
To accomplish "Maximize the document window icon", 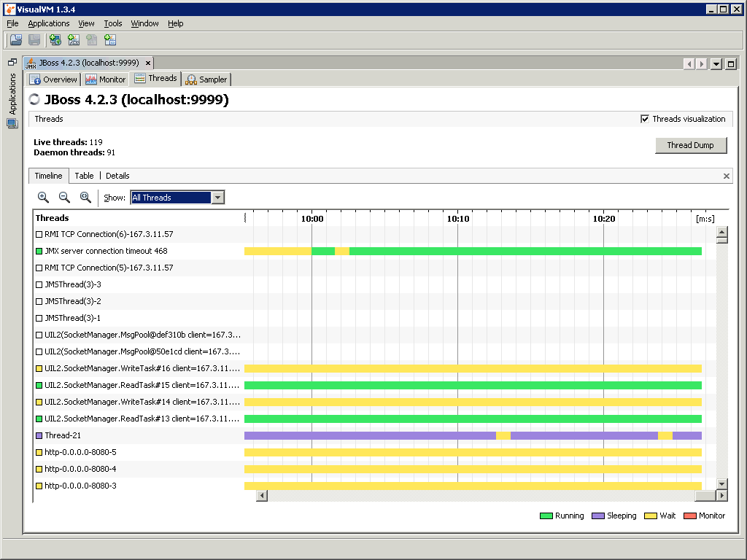I will tap(731, 64).
